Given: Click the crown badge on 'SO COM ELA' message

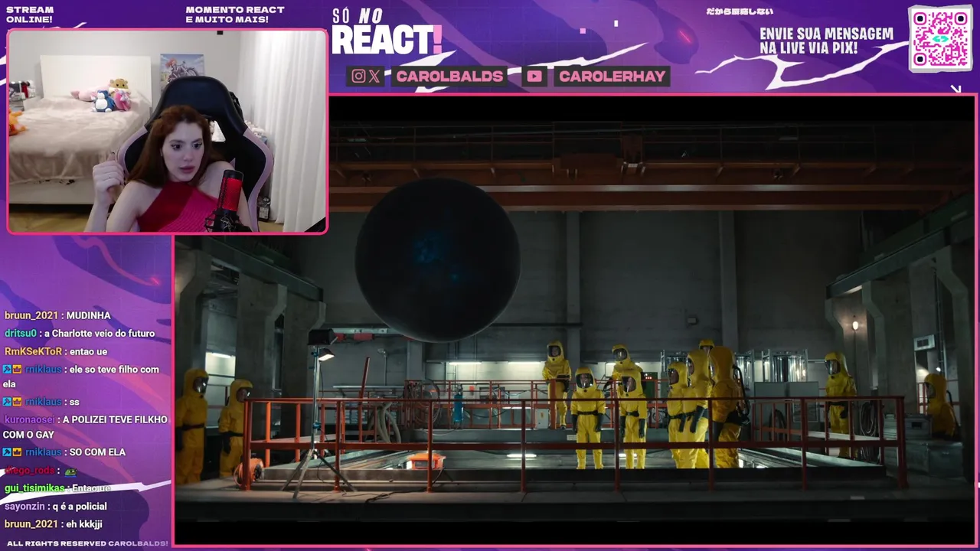Looking at the screenshot, I should pyautogui.click(x=17, y=452).
